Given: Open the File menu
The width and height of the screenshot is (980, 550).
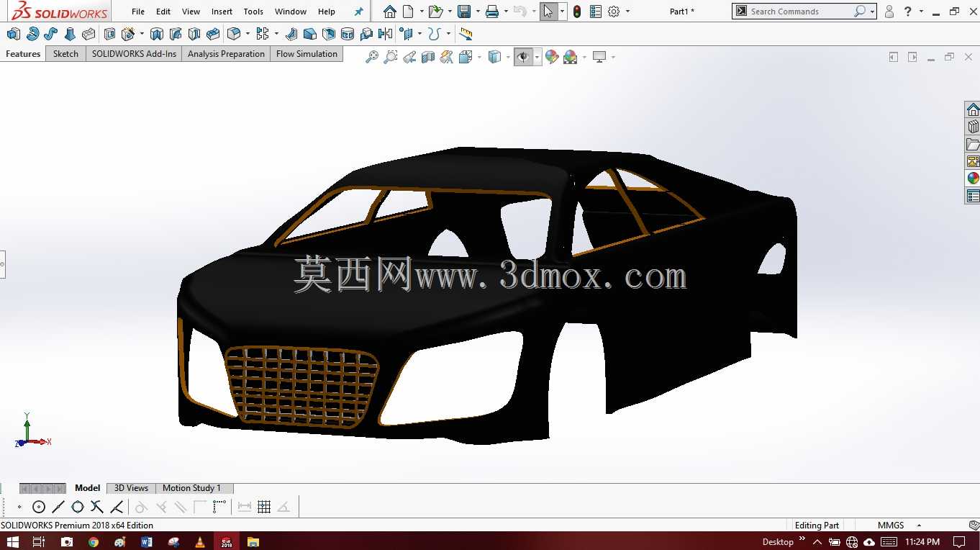Looking at the screenshot, I should pyautogui.click(x=138, y=12).
